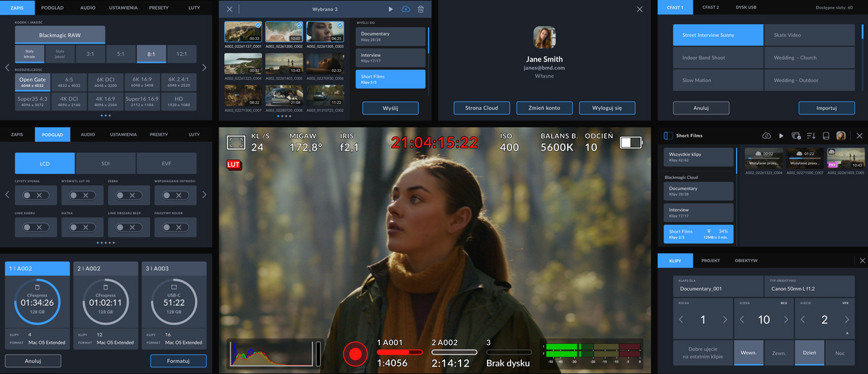Toggle the Siatka grid switch
Image resolution: width=868 pixels, height=374 pixels.
pos(82,227)
